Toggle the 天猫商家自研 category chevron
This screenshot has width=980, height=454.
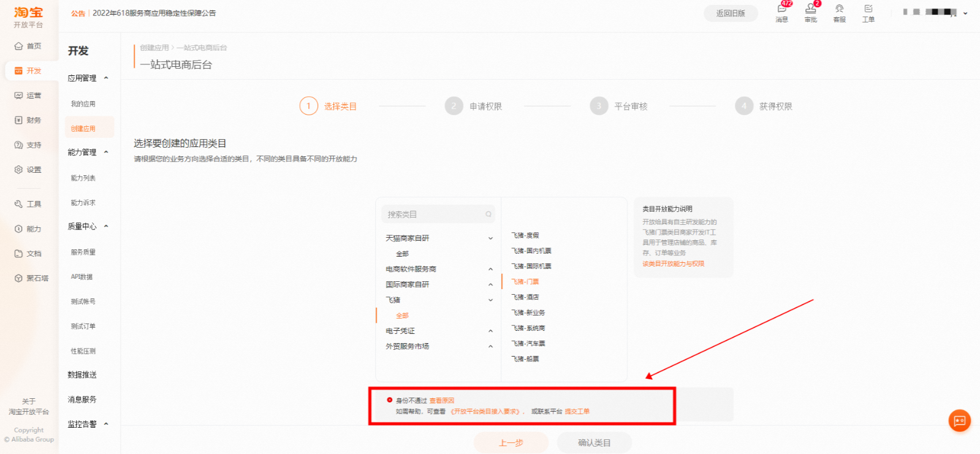(x=490, y=238)
